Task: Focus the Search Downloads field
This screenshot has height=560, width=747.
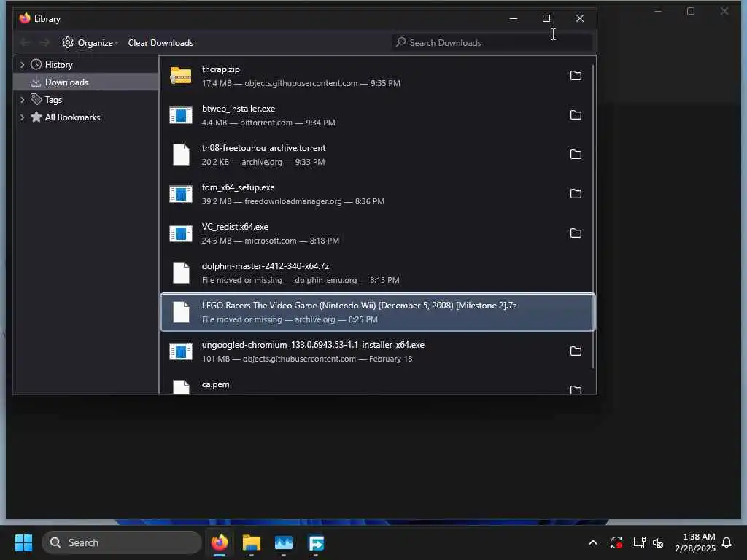Action: point(492,42)
